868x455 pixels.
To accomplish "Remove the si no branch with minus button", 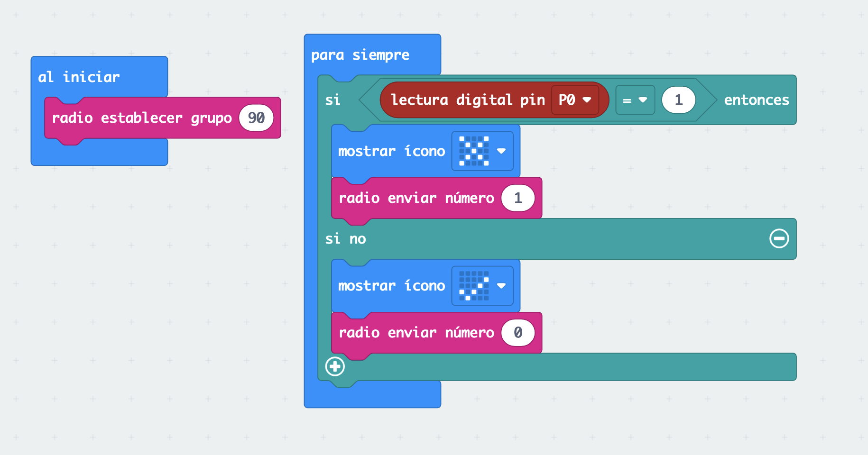I will pos(778,239).
